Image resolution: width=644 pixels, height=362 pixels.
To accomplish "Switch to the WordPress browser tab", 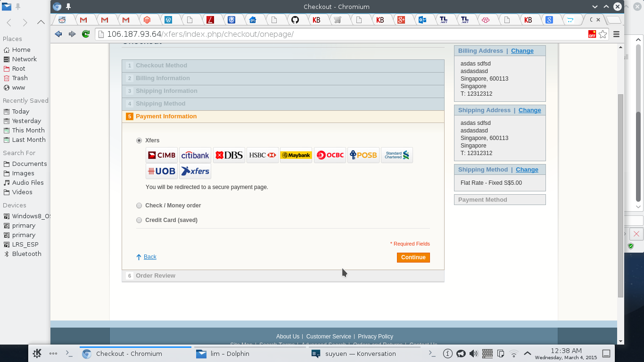I will tap(168, 20).
